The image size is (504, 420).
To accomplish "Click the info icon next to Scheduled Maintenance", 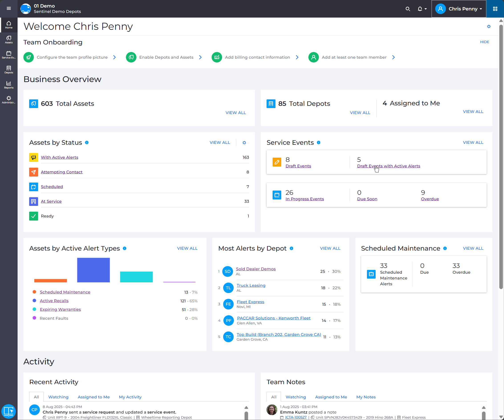I will pyautogui.click(x=445, y=249).
